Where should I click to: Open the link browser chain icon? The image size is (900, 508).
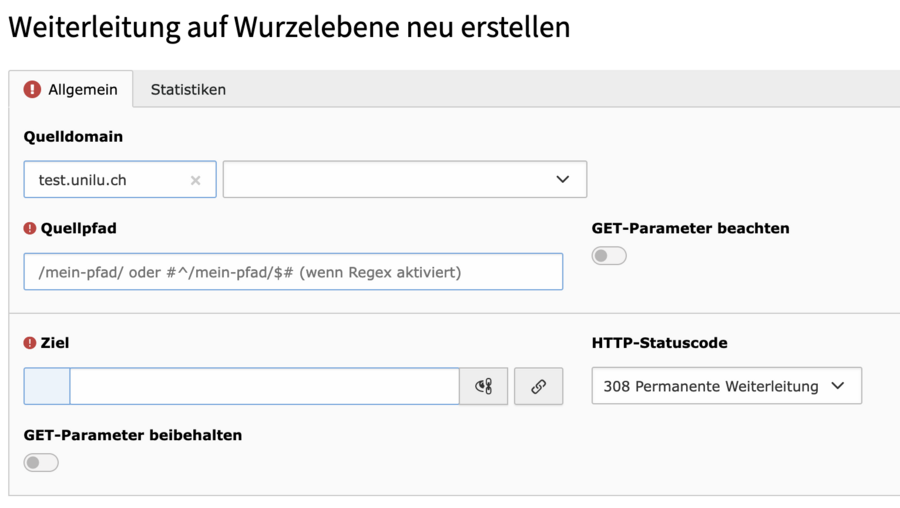(538, 386)
